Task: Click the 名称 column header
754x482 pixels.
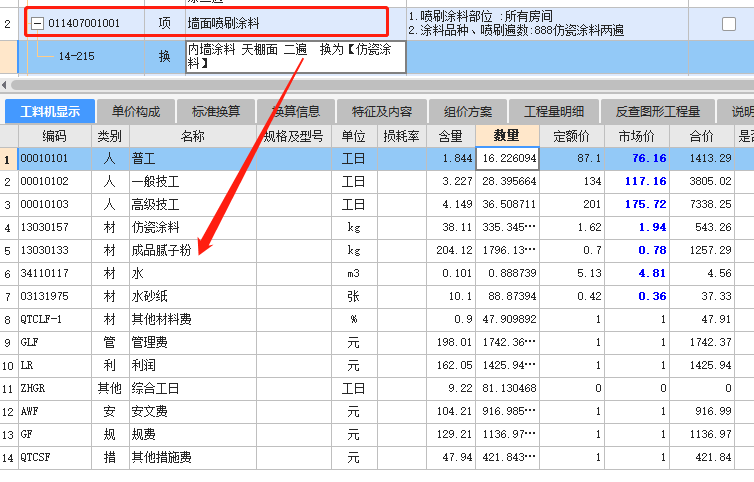Action: click(x=192, y=136)
